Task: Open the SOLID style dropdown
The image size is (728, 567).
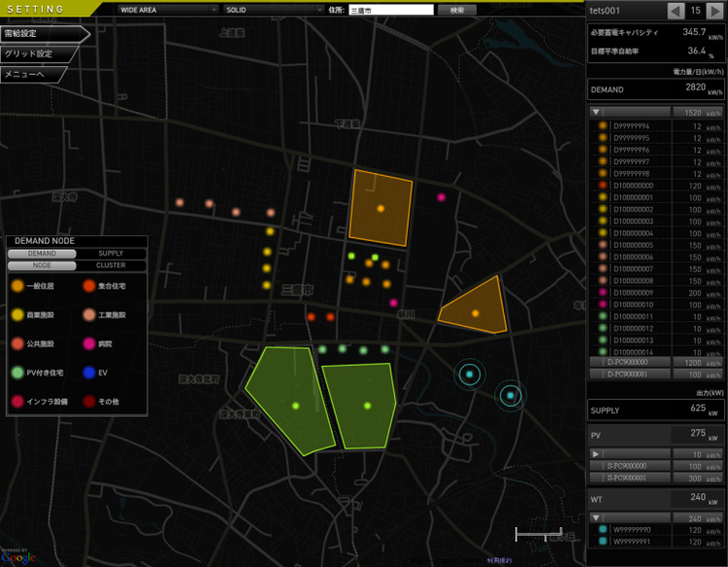Action: (273, 10)
